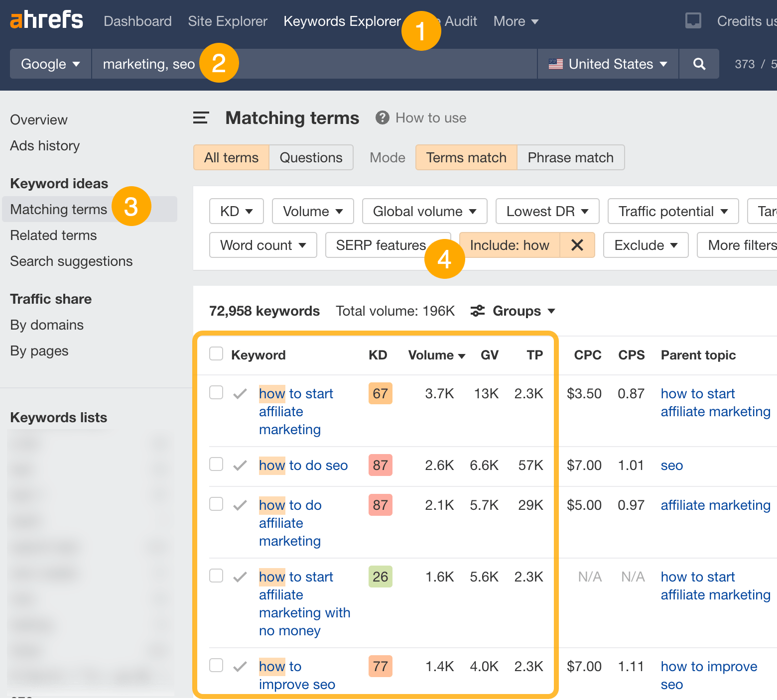Select Keywords Explorer in the navigation
This screenshot has width=777, height=700.
click(342, 21)
